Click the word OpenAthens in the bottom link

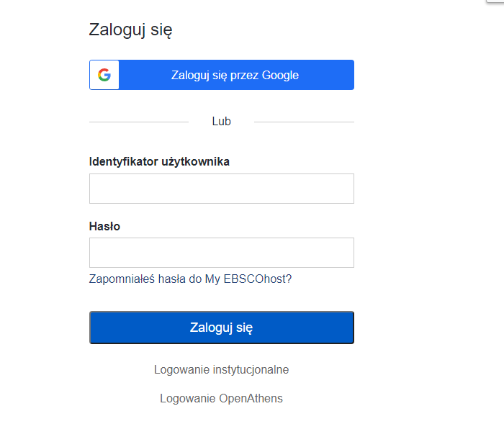click(x=251, y=399)
